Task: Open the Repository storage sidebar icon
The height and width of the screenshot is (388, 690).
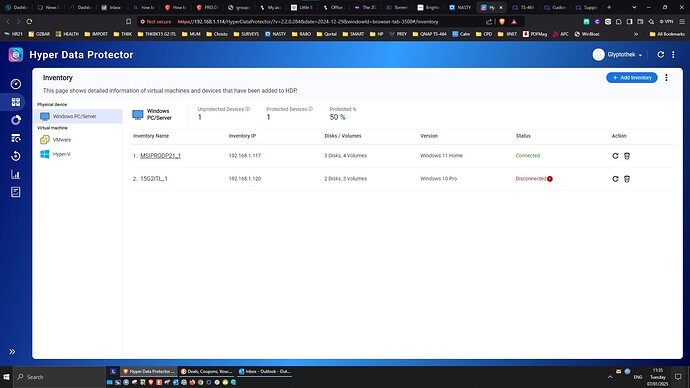Action: 16,138
